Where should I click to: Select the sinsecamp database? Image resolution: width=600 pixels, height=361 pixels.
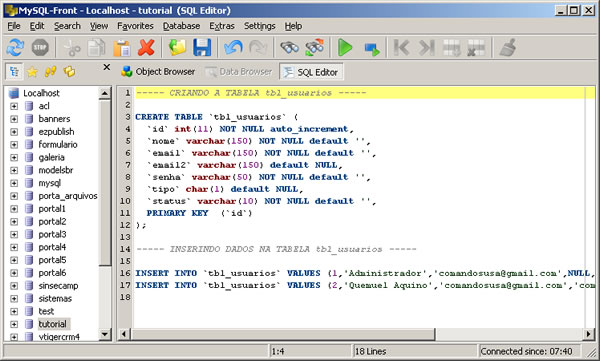tap(58, 286)
